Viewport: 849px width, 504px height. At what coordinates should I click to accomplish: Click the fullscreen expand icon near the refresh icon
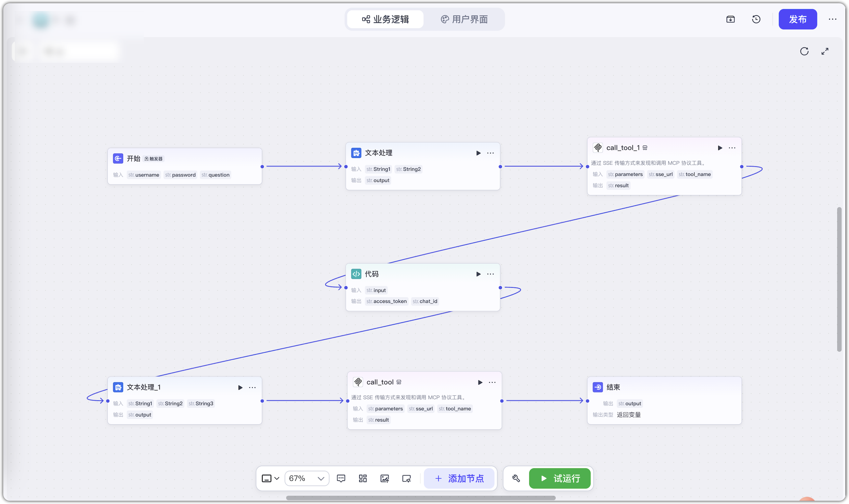(x=825, y=51)
